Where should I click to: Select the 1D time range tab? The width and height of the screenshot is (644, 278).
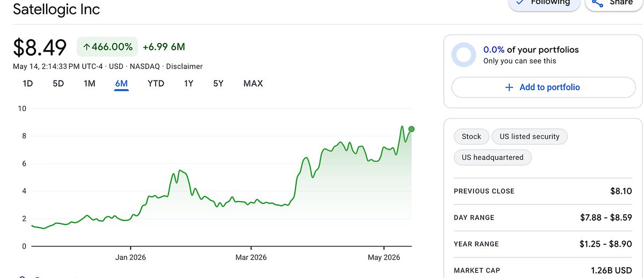(27, 84)
